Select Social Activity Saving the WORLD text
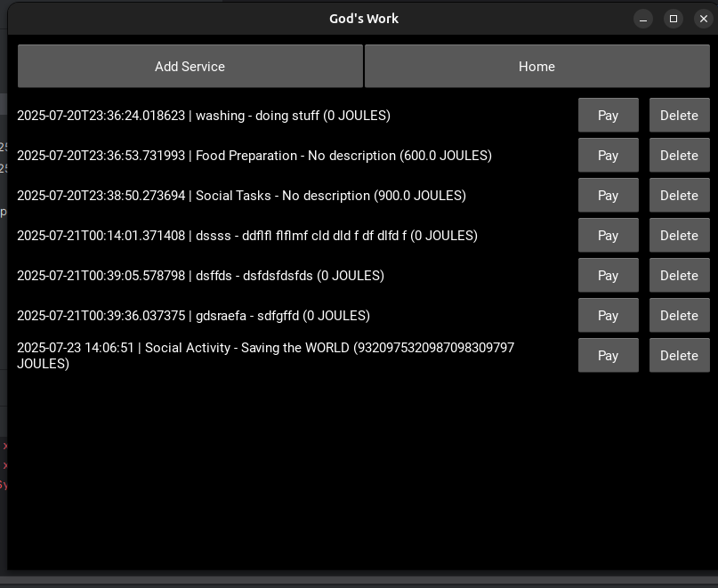Viewport: 718px width, 588px height. (266, 355)
